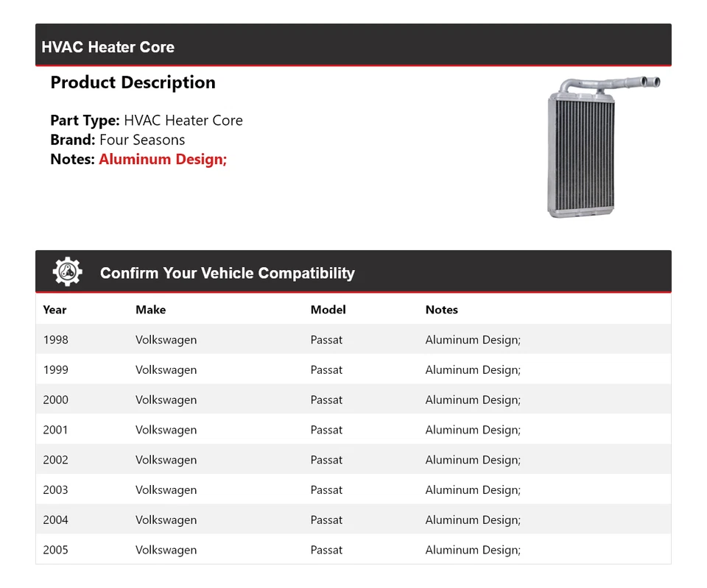Click the Confirm Your Vehicle Compatibility heading
This screenshot has height=588, width=707.
tap(228, 273)
